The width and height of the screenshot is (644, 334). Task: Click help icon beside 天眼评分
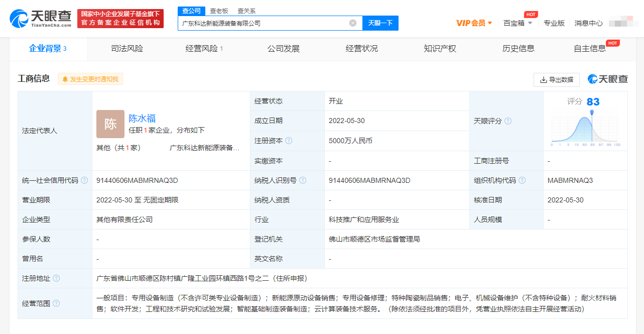point(508,121)
